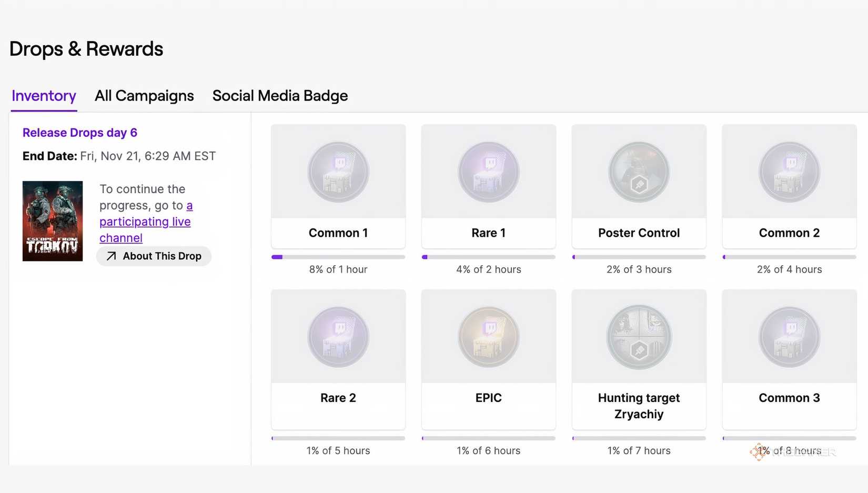Select the Poster Control reward icon
Viewport: 868px width, 493px height.
[x=639, y=171]
